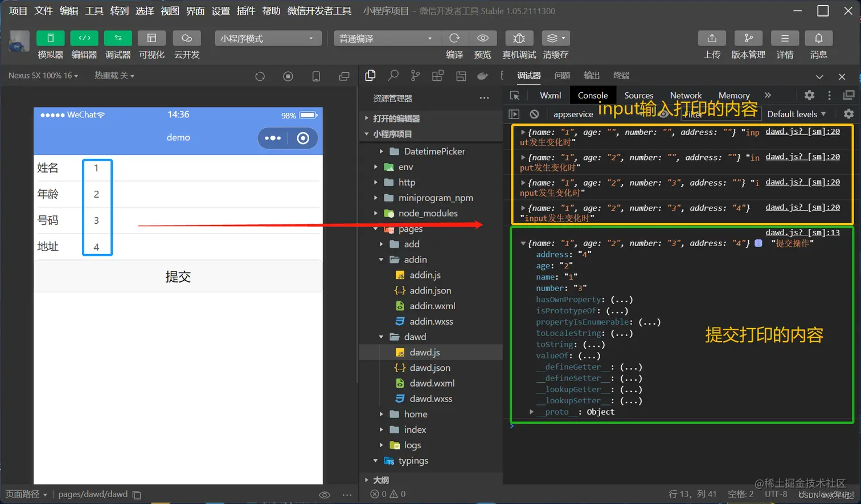This screenshot has height=504, width=861.
Task: Switch to the Sources tab
Action: pyautogui.click(x=638, y=96)
